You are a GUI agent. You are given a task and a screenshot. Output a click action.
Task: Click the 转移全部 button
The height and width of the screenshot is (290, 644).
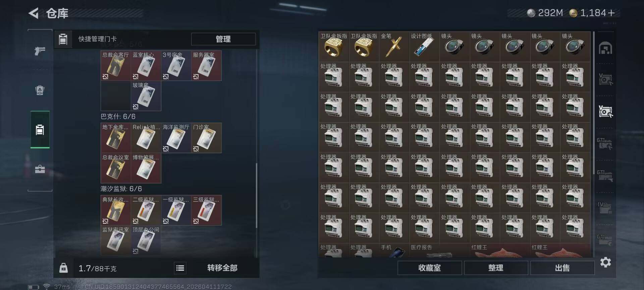[222, 268]
